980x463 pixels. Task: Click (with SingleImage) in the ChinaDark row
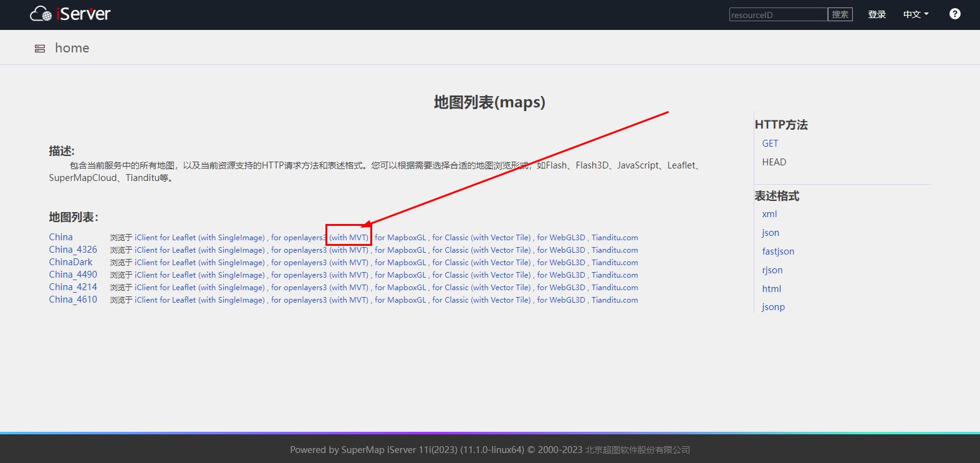[231, 263]
